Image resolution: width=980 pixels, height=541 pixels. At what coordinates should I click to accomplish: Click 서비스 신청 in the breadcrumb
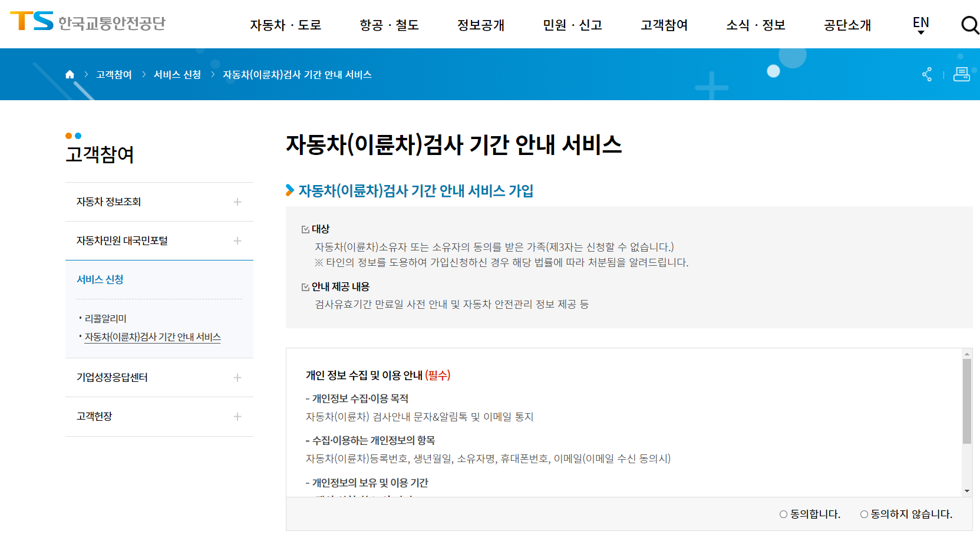[177, 74]
